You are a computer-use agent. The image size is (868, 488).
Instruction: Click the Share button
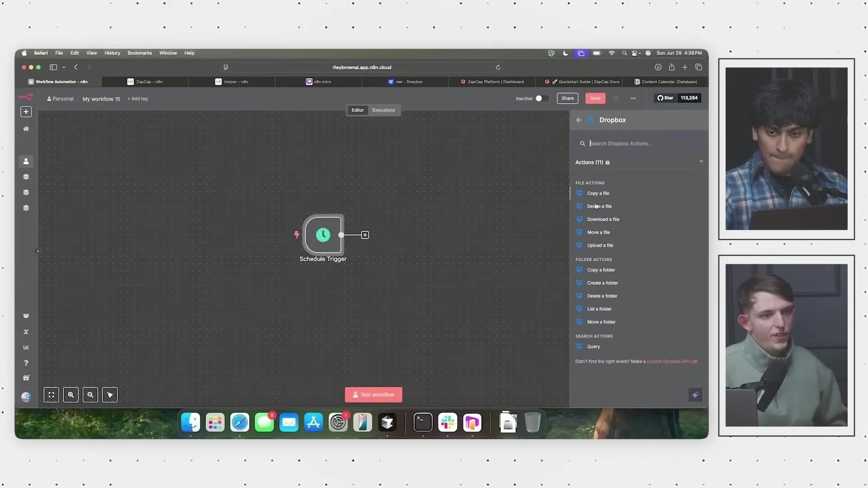coord(567,98)
